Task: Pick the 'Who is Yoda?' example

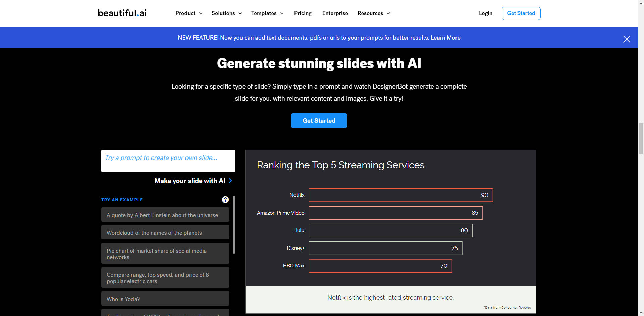Action: click(165, 299)
